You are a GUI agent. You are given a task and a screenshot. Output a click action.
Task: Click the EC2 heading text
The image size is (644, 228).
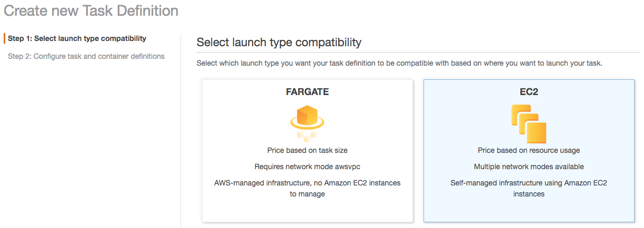coord(529,92)
